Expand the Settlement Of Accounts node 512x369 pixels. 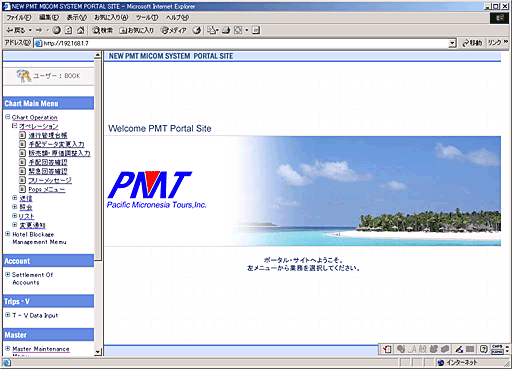tap(7, 274)
